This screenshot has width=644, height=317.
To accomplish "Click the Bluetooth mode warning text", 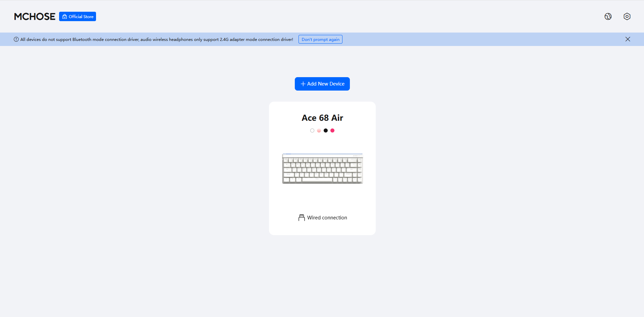I will (157, 39).
